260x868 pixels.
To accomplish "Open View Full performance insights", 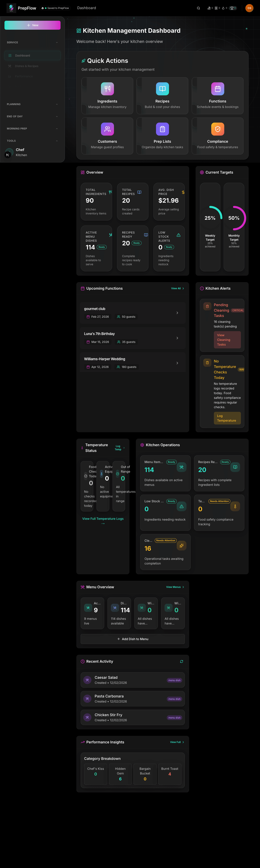I will 177,742.
